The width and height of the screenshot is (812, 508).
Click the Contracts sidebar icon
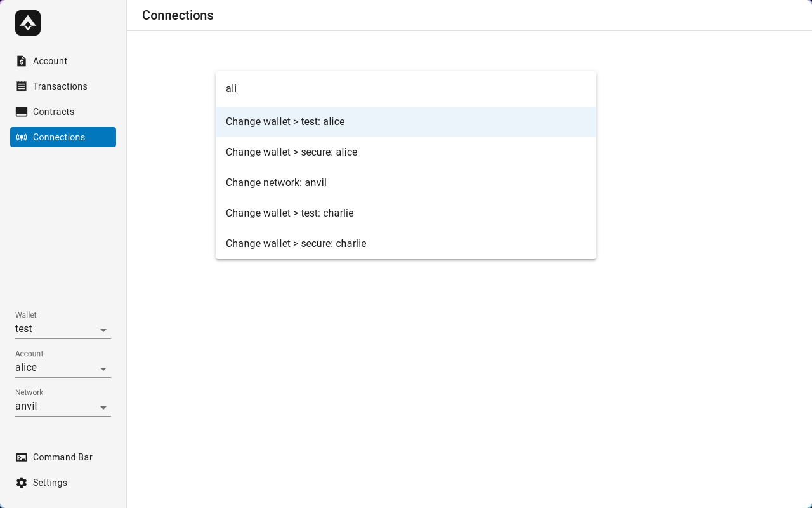coord(22,112)
